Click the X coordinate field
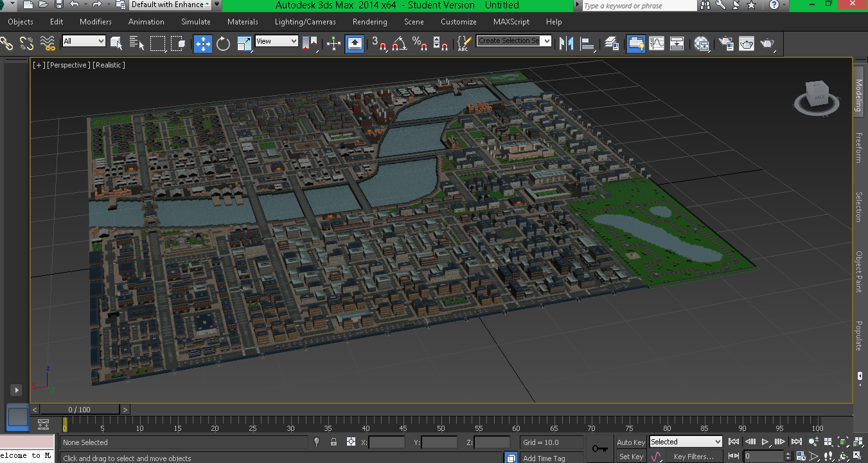Screen dimensions: 868x463 [387, 442]
